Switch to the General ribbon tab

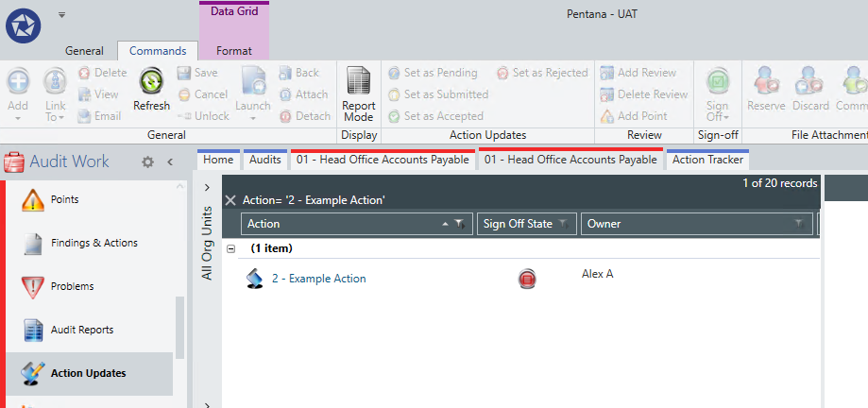click(x=84, y=51)
